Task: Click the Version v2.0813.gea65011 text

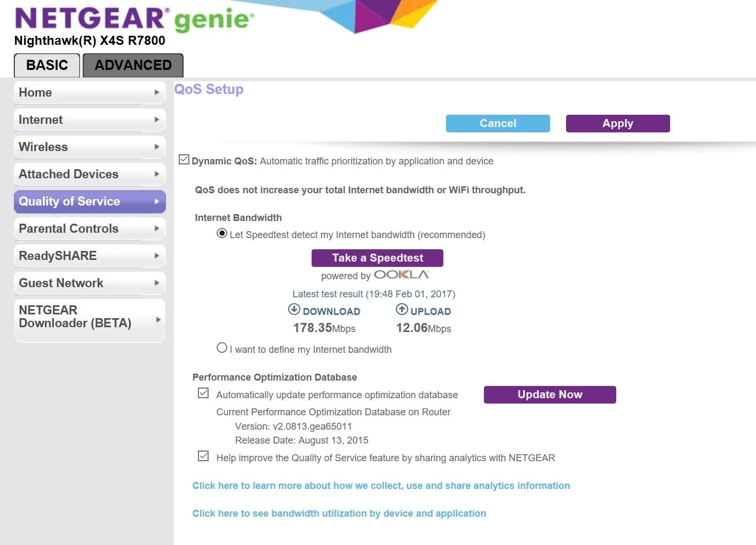Action: (x=293, y=426)
